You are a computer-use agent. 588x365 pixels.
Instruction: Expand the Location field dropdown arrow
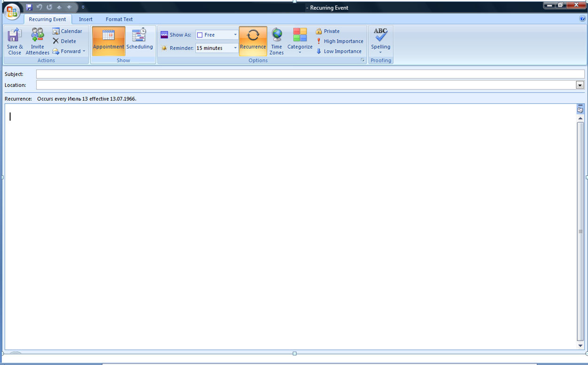point(580,85)
